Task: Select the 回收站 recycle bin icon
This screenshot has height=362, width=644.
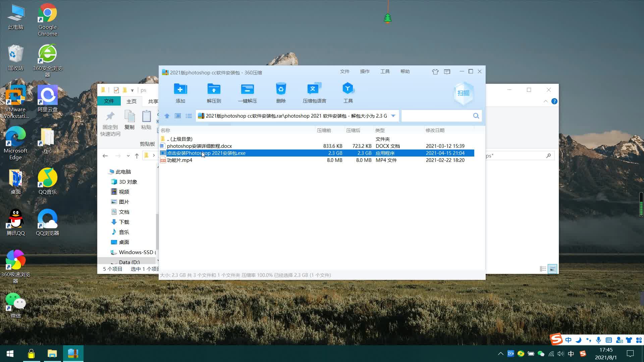Action: [x=15, y=58]
